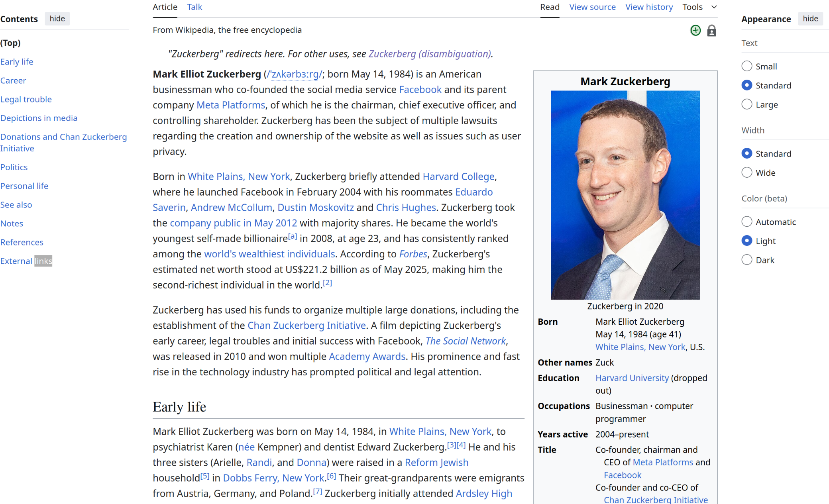829x504 pixels.
Task: Go to References in contents
Action: (x=22, y=242)
